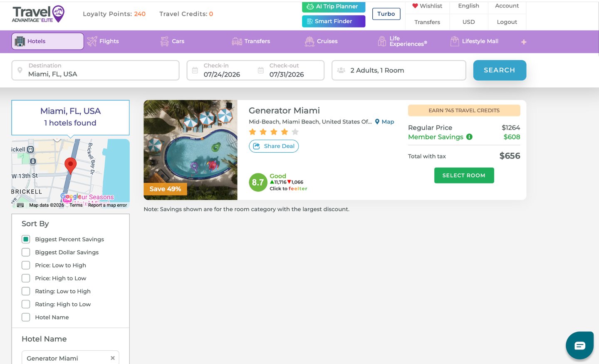
Task: Go to the Cruises tab
Action: coord(321,41)
